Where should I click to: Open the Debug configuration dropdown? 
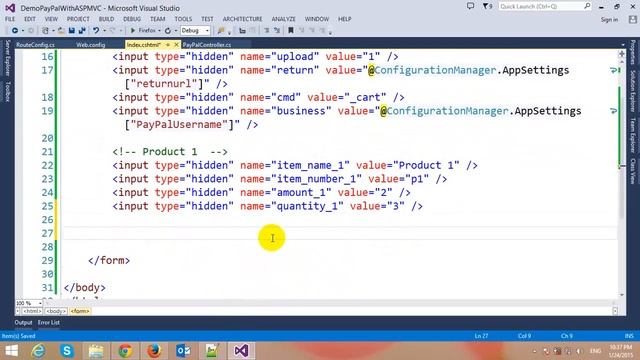point(195,31)
